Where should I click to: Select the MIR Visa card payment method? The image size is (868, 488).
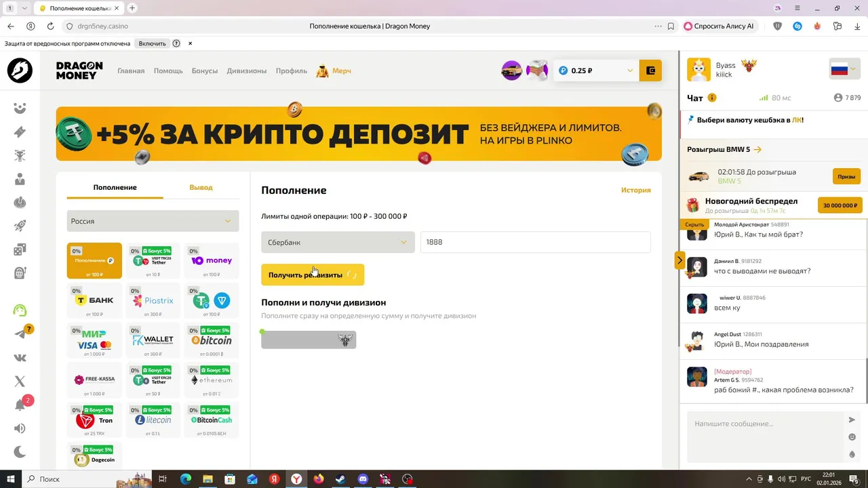tap(94, 340)
